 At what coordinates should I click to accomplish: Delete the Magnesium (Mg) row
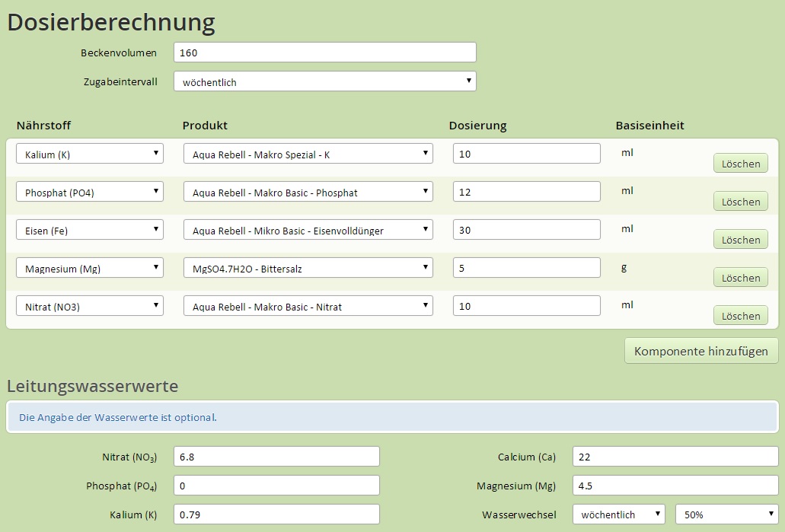pos(740,278)
